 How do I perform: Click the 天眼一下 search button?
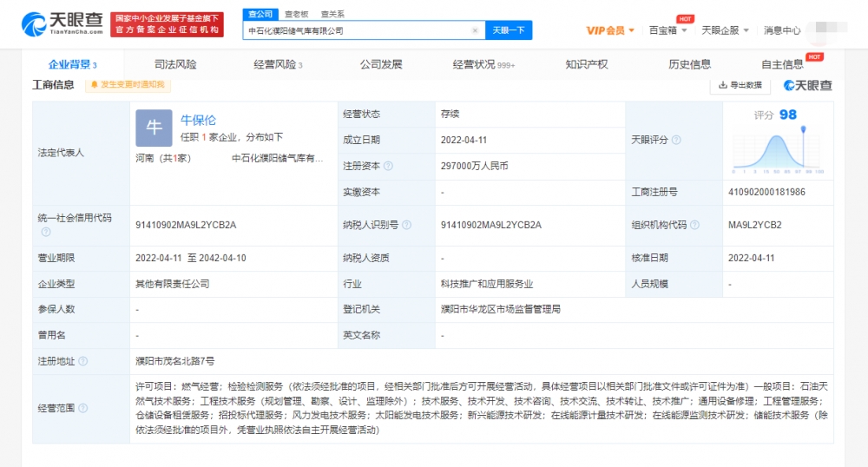[x=509, y=30]
